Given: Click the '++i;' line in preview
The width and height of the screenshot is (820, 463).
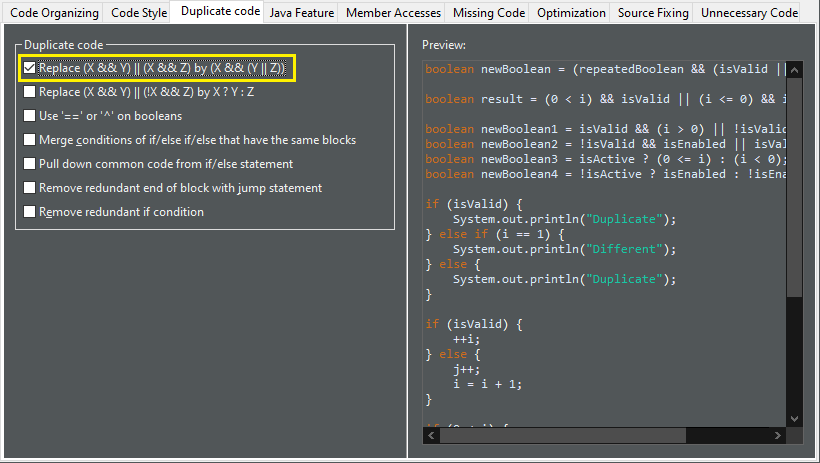Looking at the screenshot, I should click(466, 339).
